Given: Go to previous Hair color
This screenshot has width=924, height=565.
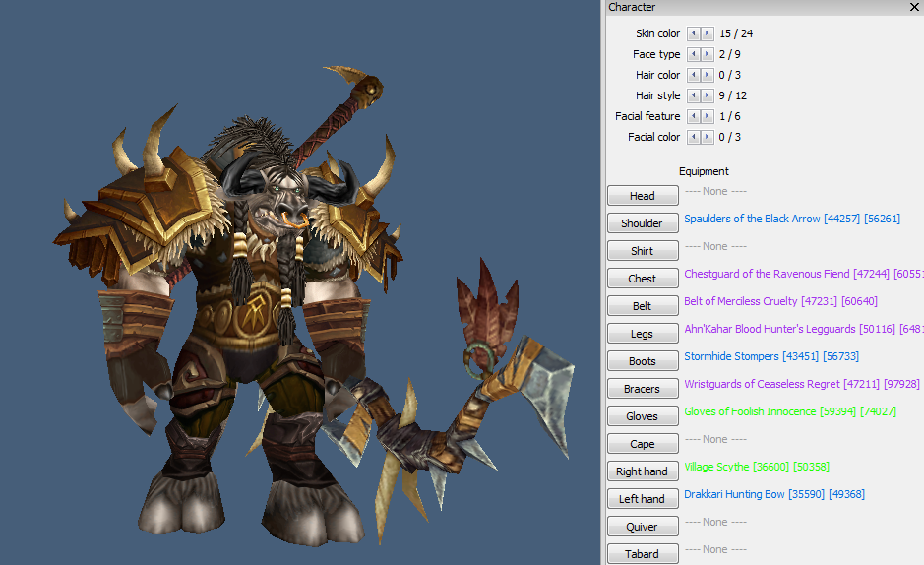Looking at the screenshot, I should tap(694, 75).
